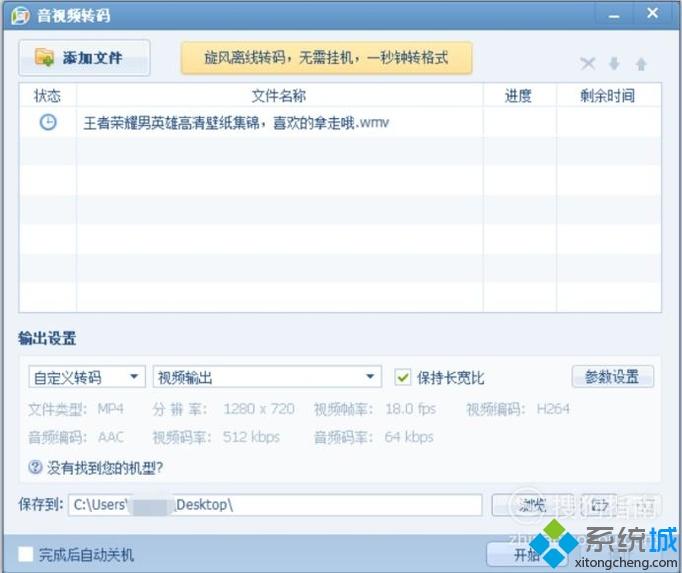
Task: Click the 音视频转码 app icon in title bar
Action: tap(20, 16)
